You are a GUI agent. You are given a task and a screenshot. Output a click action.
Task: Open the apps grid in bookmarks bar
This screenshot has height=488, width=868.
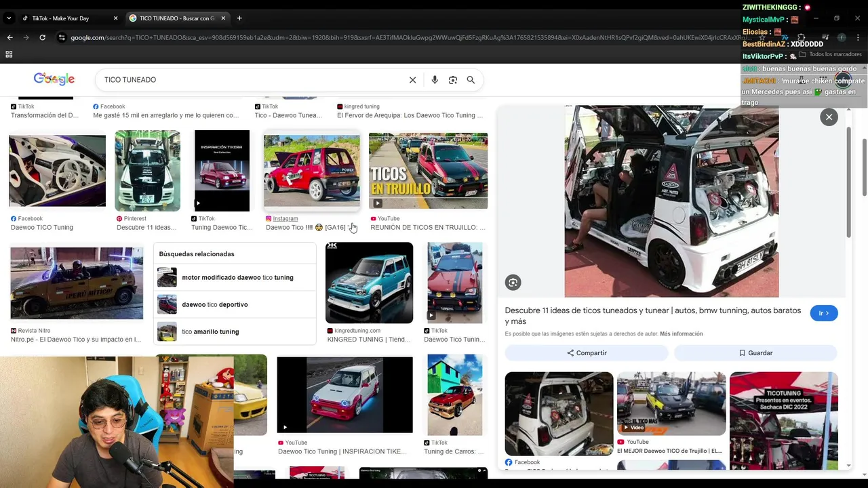pyautogui.click(x=9, y=54)
